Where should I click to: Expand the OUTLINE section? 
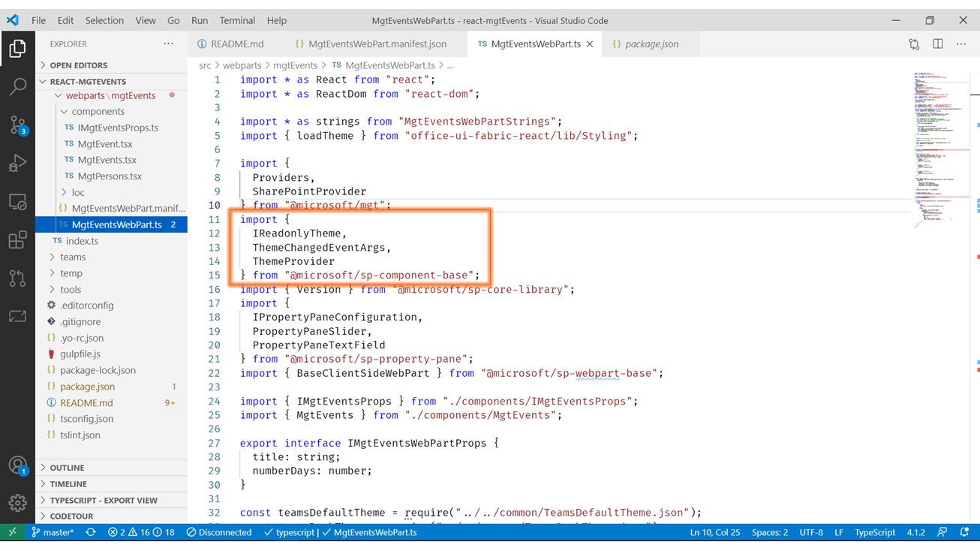(x=67, y=468)
